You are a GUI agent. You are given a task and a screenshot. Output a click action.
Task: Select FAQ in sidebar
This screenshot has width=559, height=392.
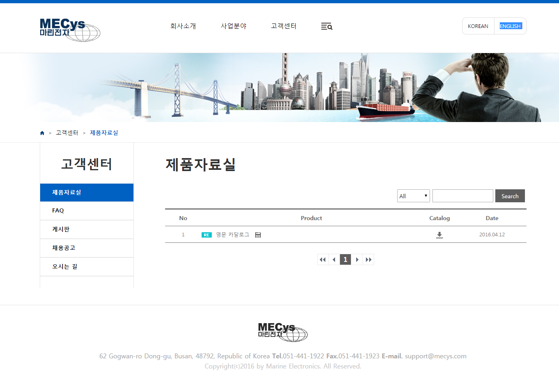click(87, 211)
